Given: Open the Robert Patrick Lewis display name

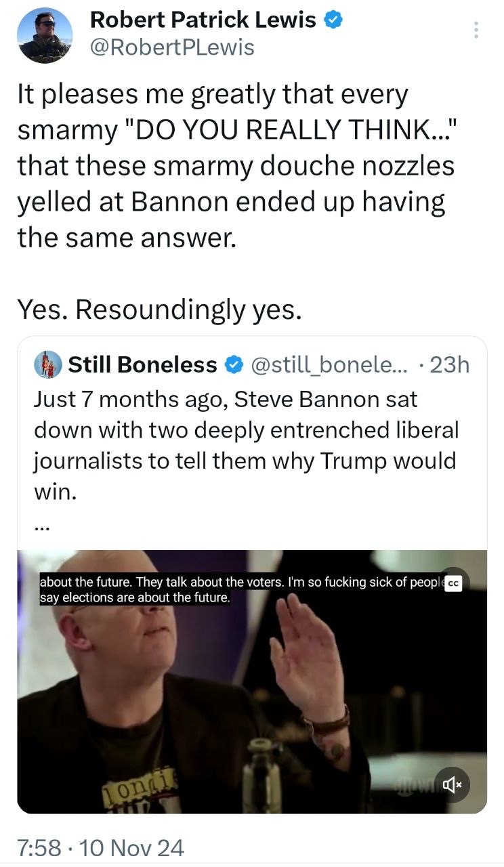Looking at the screenshot, I should click(203, 20).
